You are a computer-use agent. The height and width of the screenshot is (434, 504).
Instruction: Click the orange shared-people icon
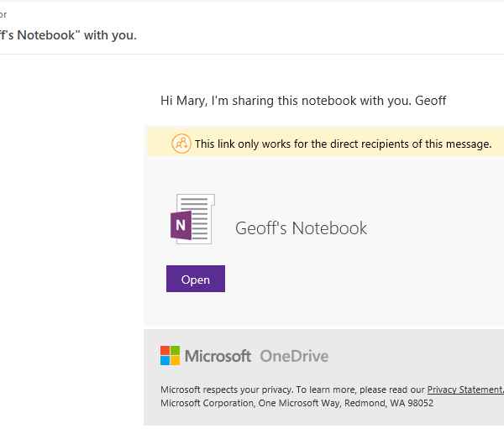[x=181, y=144]
